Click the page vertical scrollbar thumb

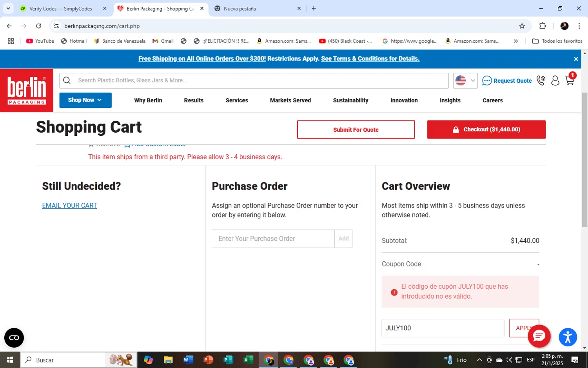click(584, 160)
